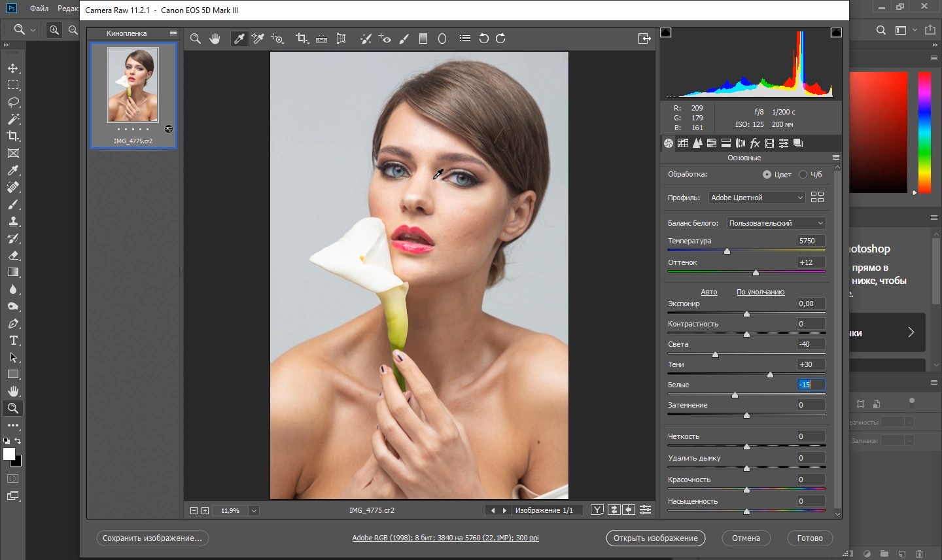Viewport: 942px width, 560px height.
Task: Toggle full screen mode icon
Action: point(644,39)
